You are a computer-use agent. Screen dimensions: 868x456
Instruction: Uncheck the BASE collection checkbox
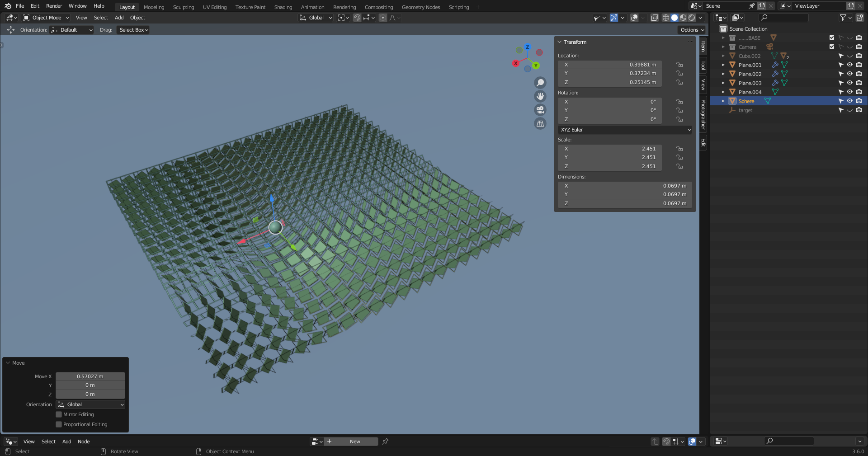click(831, 38)
